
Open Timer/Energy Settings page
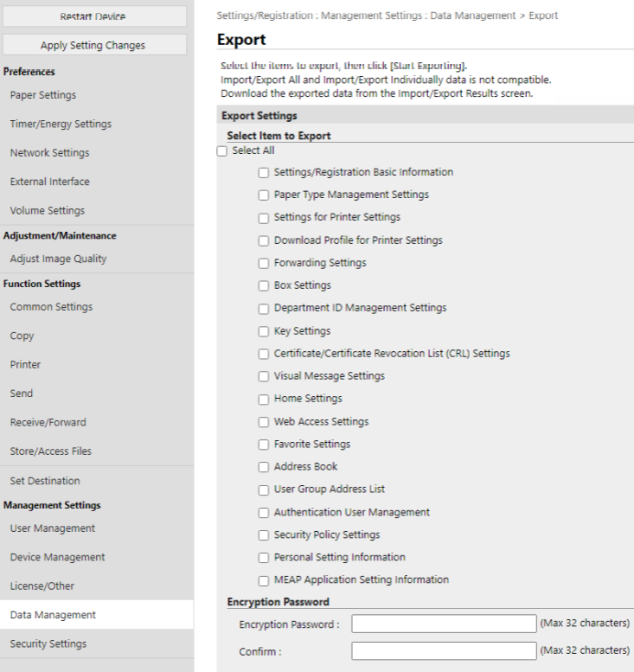click(x=61, y=124)
